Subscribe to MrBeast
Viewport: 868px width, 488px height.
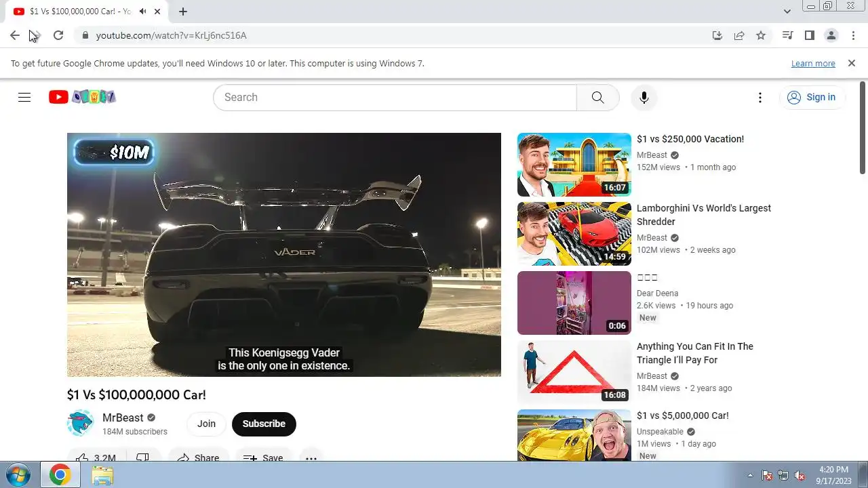264,424
